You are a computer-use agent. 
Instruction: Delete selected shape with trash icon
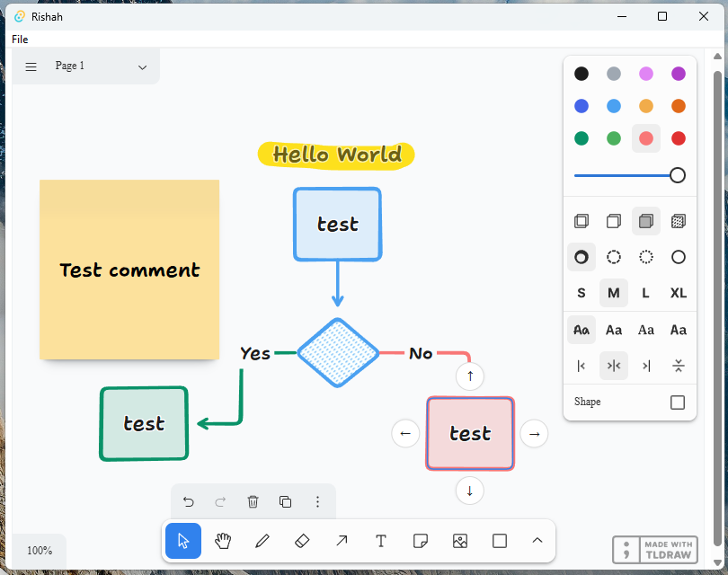click(x=253, y=501)
